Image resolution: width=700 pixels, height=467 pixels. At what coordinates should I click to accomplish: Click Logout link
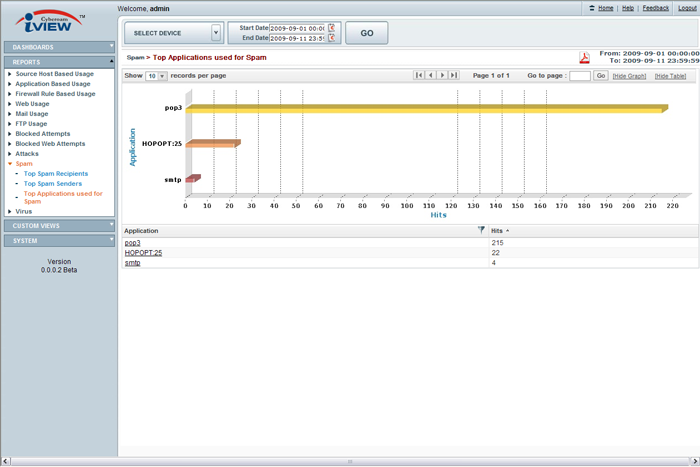(687, 8)
